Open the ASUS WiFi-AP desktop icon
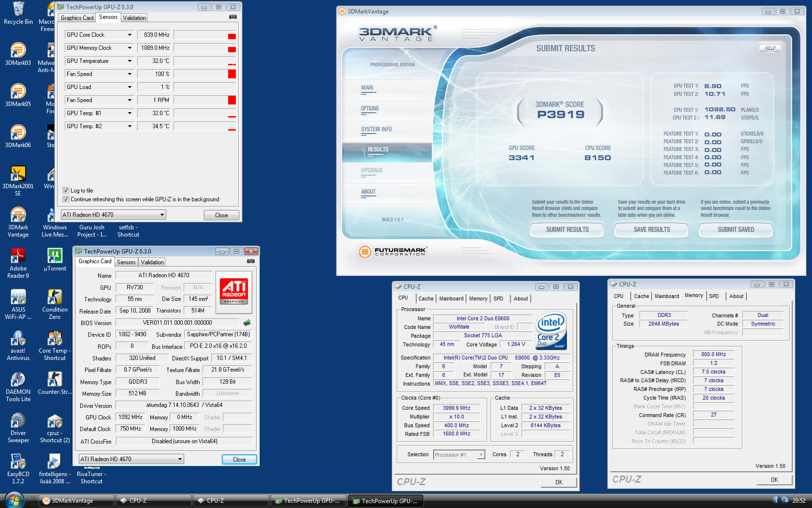 tap(18, 304)
